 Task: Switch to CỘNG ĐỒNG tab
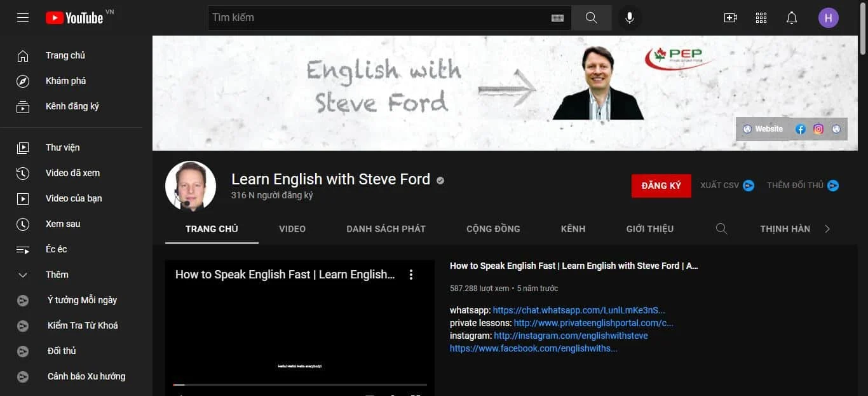pyautogui.click(x=493, y=229)
